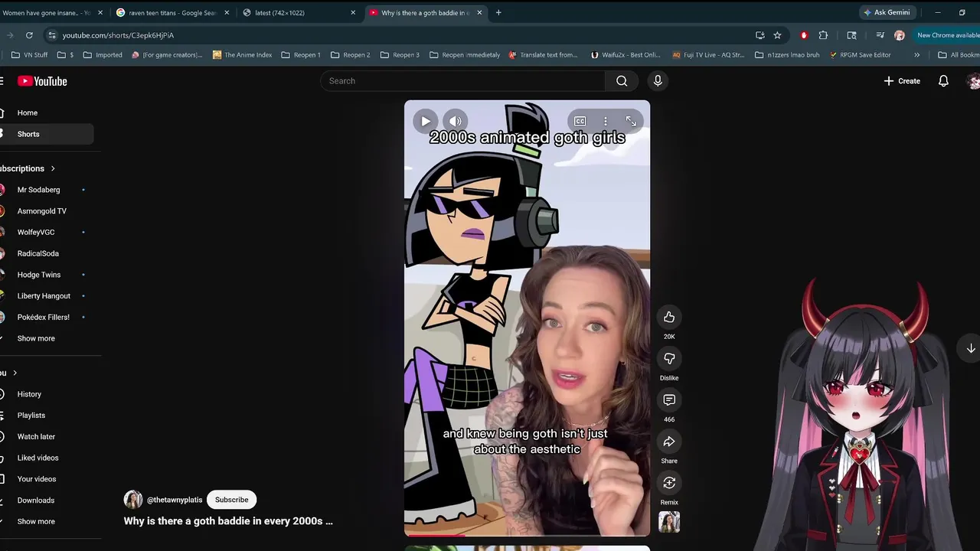Click Ask Gemini button
The width and height of the screenshot is (980, 551).
pyautogui.click(x=887, y=12)
